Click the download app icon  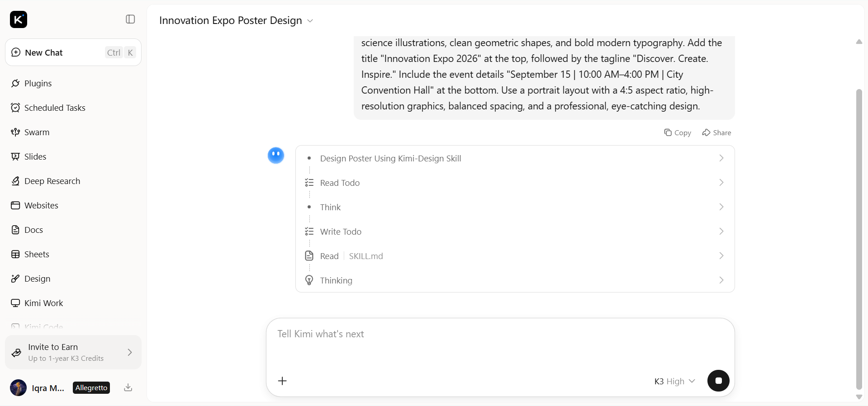point(128,387)
